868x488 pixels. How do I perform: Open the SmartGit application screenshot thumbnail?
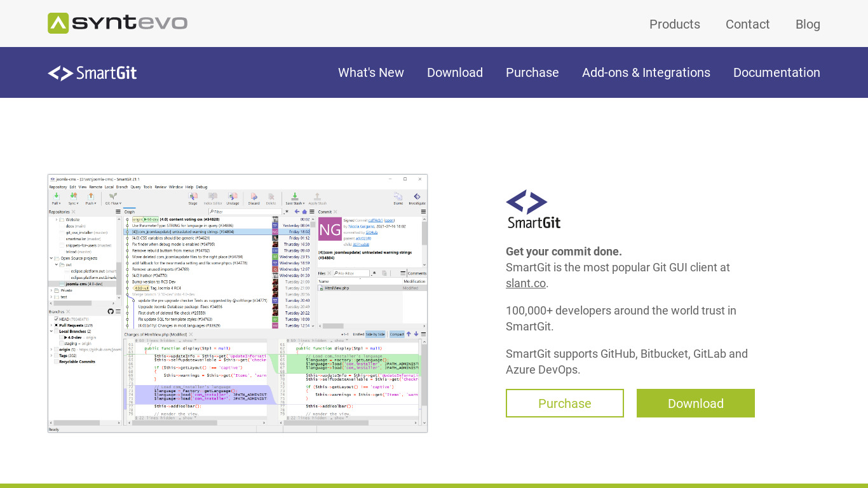click(x=238, y=303)
